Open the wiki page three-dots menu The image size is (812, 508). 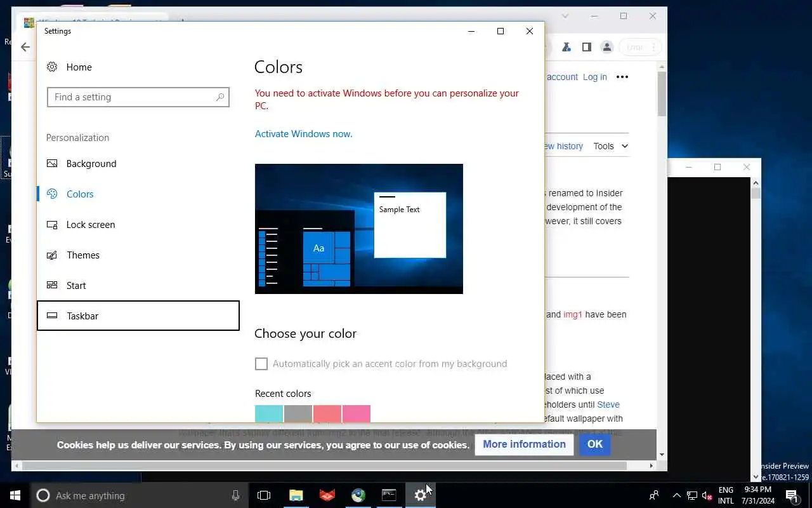point(622,77)
